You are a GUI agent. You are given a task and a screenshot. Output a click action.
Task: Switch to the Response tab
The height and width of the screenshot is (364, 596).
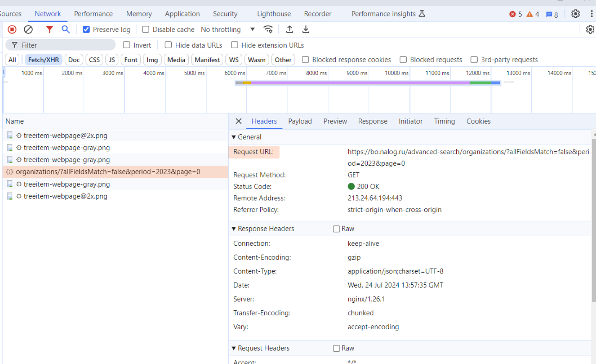373,121
